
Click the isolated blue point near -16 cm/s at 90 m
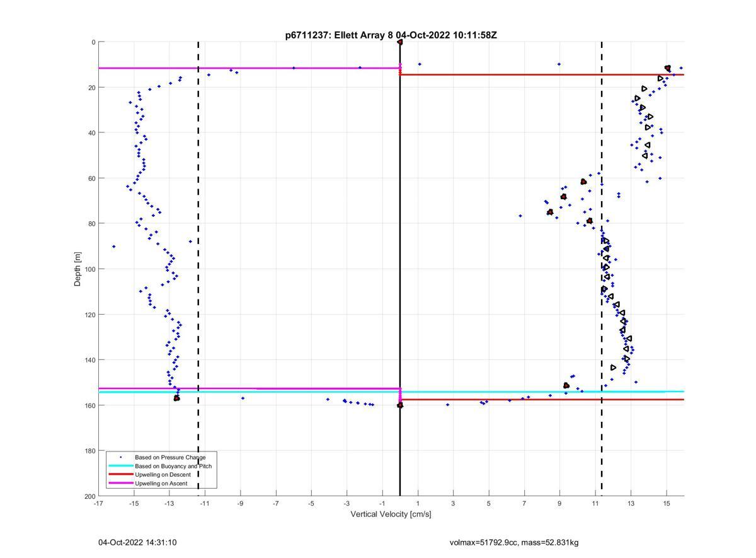(x=114, y=247)
